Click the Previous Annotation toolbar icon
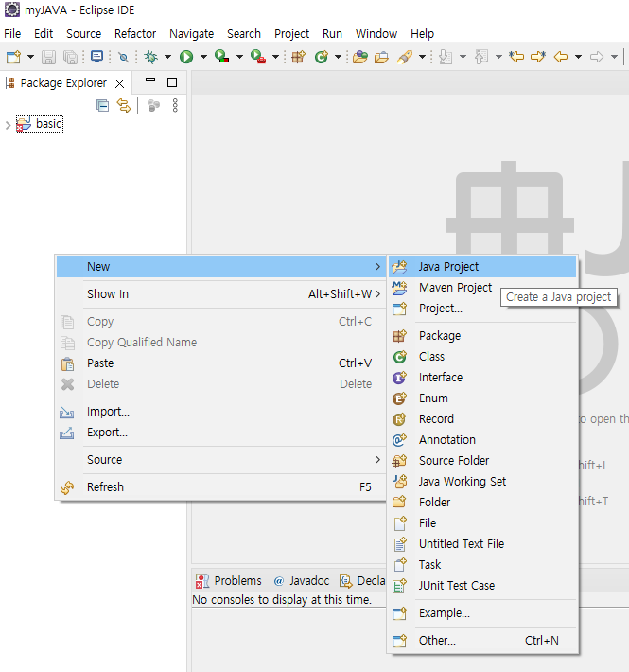 point(481,57)
